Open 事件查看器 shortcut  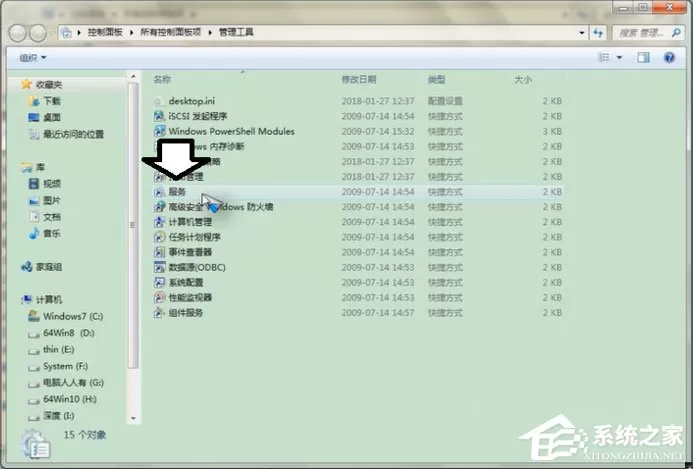pyautogui.click(x=190, y=252)
